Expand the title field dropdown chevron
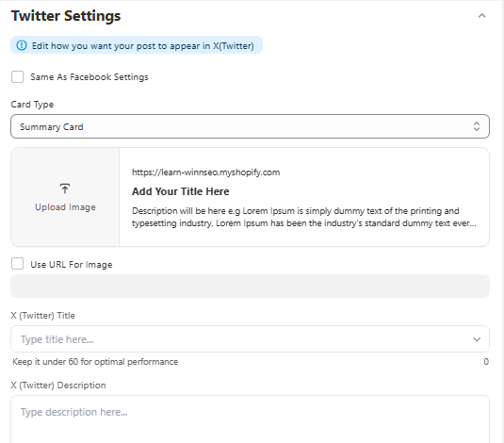This screenshot has height=443, width=504. point(477,339)
